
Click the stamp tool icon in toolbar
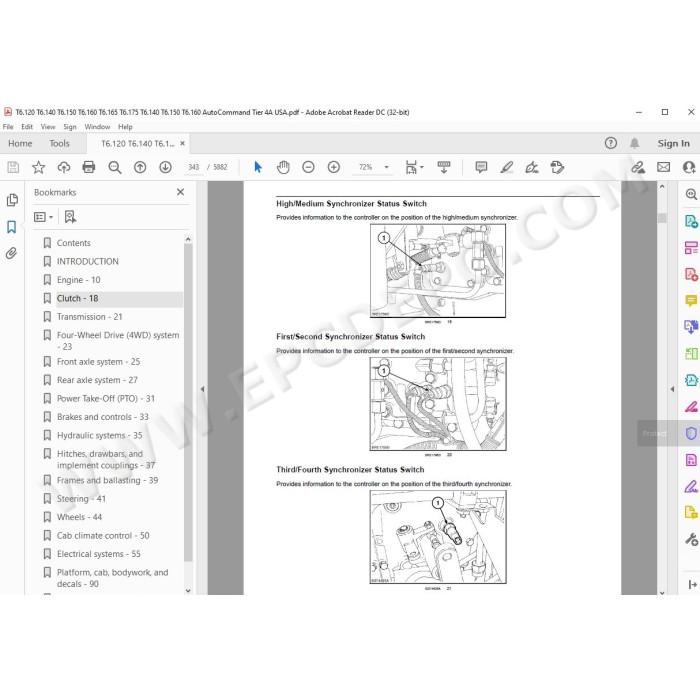click(557, 167)
